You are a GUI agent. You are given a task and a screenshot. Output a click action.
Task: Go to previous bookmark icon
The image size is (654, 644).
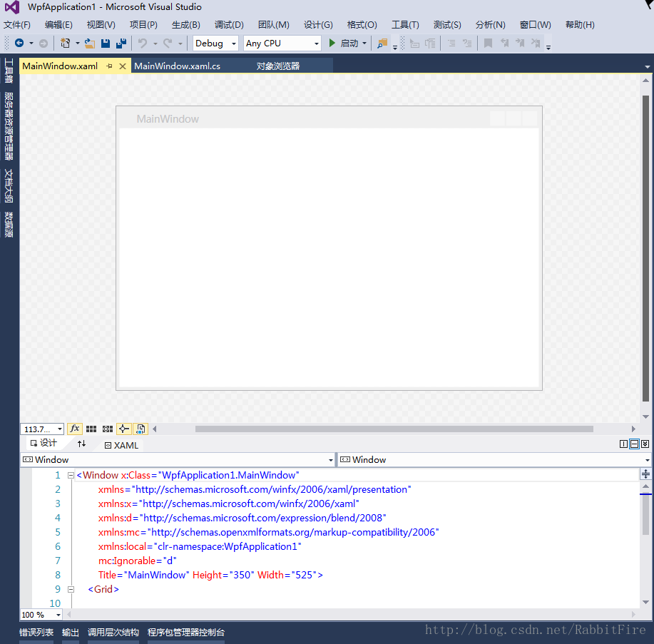[x=504, y=43]
